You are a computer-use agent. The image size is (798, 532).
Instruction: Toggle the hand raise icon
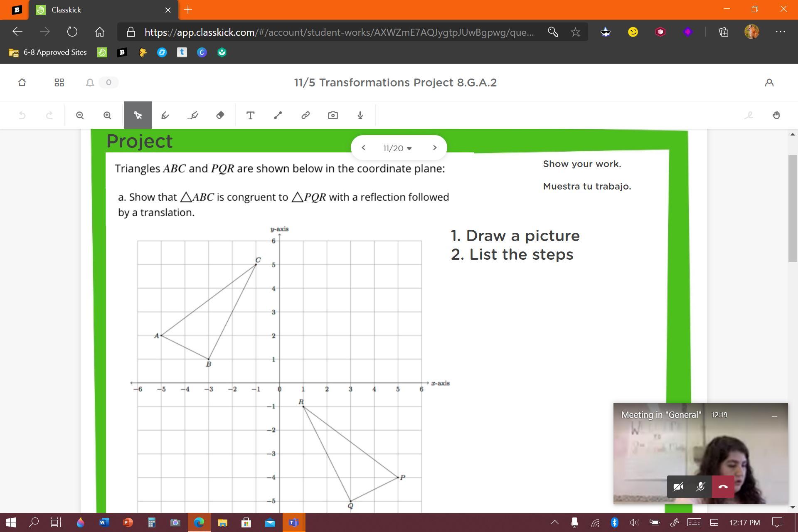776,116
